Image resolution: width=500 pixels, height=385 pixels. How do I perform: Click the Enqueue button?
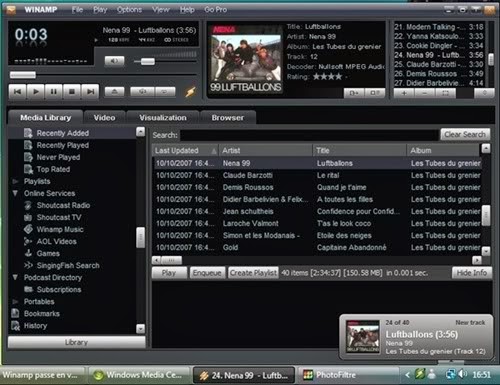coord(207,273)
